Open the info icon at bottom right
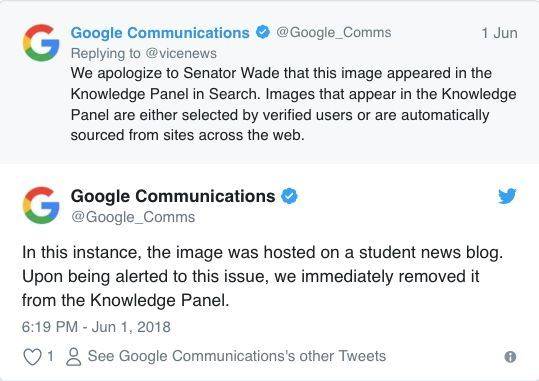Image resolution: width=539 pixels, height=381 pixels. [x=510, y=357]
